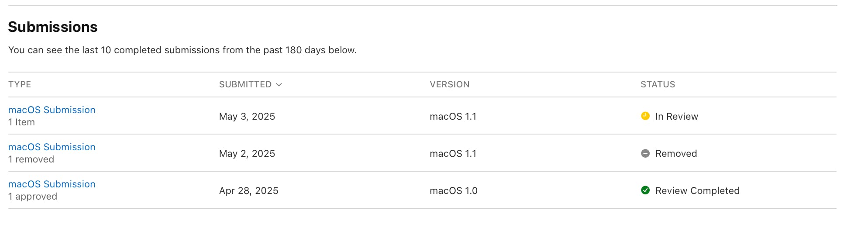Click the gray Removed status icon
Screen dimensions: 868x235
point(645,153)
